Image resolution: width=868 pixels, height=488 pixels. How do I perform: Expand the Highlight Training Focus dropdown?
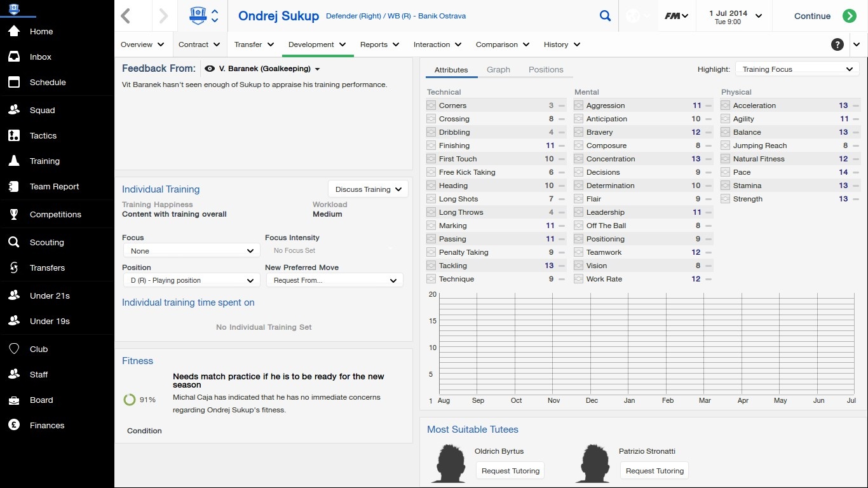[797, 69]
